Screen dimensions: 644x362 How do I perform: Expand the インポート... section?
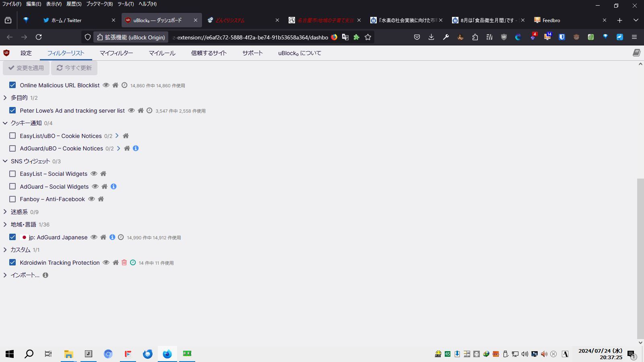pyautogui.click(x=5, y=275)
